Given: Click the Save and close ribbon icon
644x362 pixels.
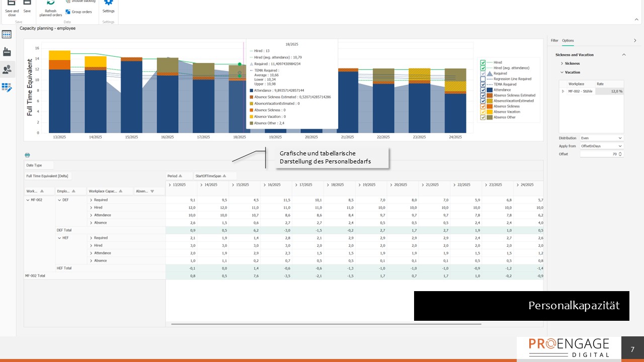Looking at the screenshot, I should [12, 4].
